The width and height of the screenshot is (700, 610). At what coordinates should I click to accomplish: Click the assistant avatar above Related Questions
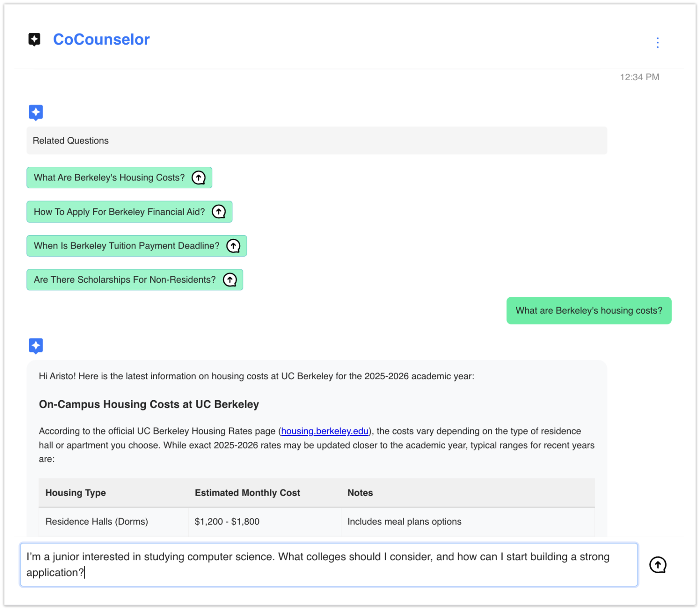pyautogui.click(x=36, y=112)
